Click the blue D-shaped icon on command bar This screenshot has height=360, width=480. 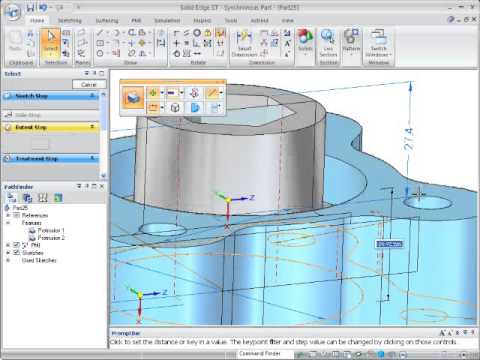point(194,108)
